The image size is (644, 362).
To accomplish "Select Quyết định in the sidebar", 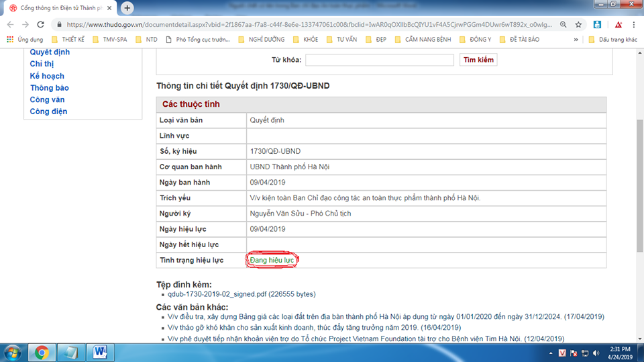I will click(50, 52).
